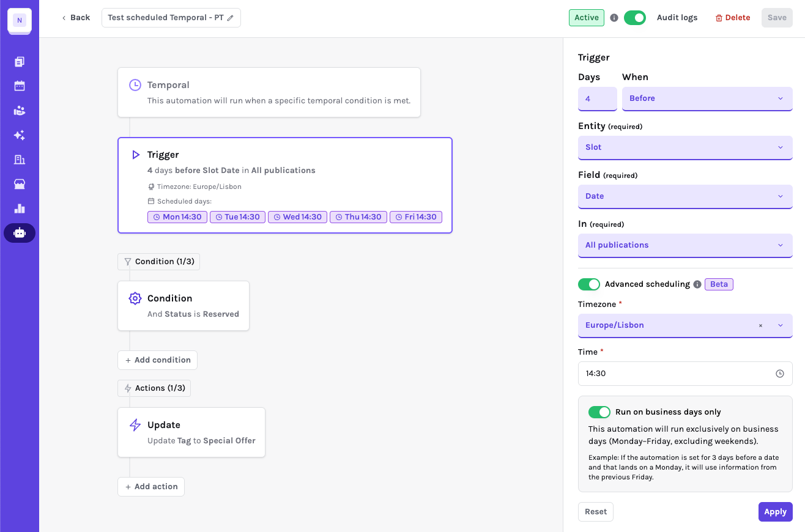805x532 pixels.
Task: Click the N workspace logo
Action: pos(20,20)
